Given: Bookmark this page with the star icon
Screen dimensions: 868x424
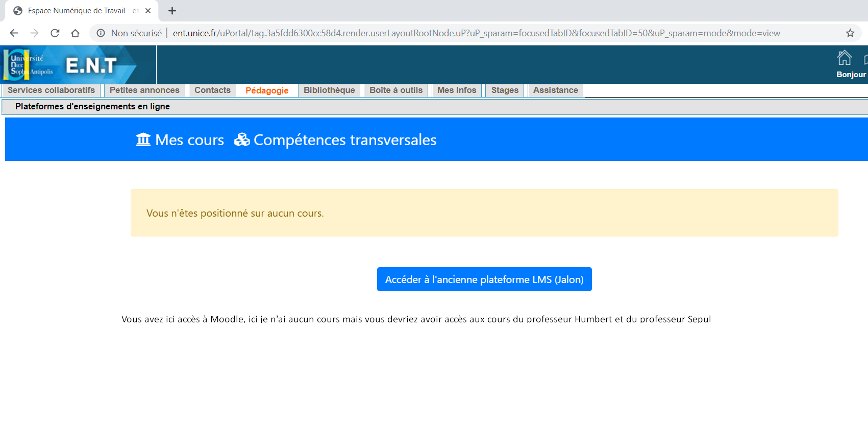Looking at the screenshot, I should pos(850,33).
